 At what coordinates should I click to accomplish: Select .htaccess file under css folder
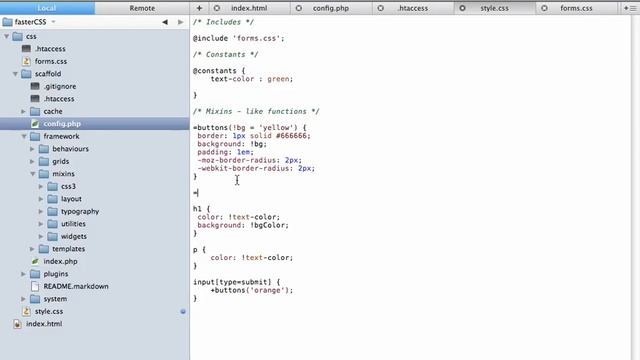tap(50, 49)
